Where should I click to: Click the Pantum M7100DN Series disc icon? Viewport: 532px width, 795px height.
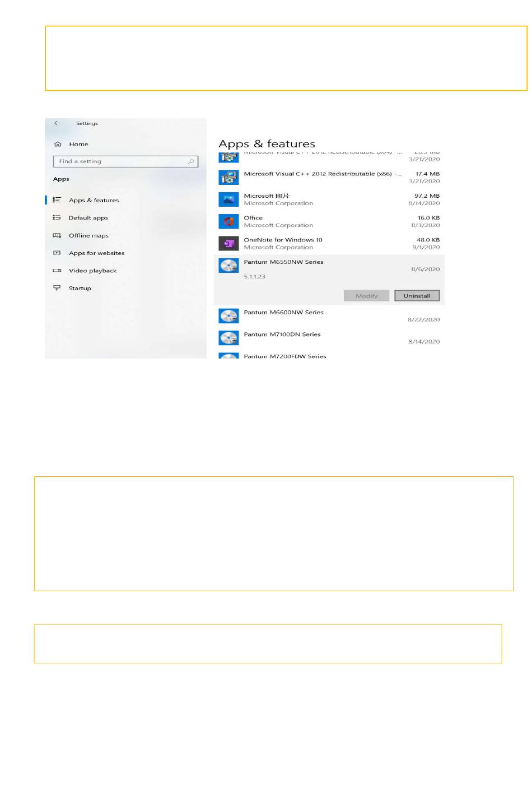[x=228, y=338]
